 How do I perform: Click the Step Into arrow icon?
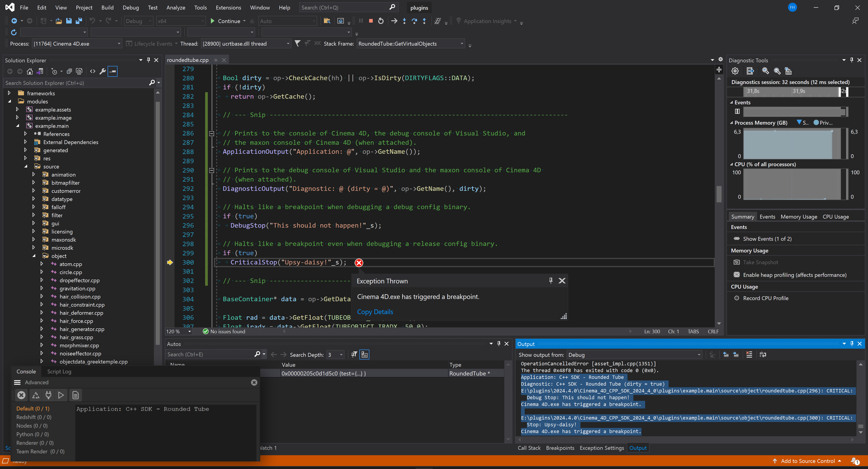point(404,21)
